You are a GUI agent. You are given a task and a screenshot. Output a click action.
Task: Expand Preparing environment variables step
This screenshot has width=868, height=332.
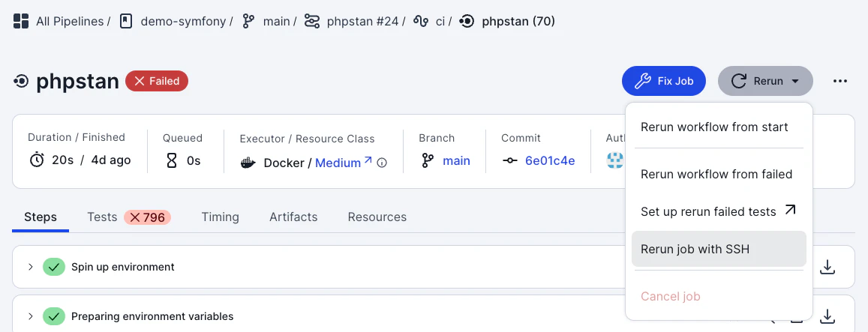tap(31, 316)
